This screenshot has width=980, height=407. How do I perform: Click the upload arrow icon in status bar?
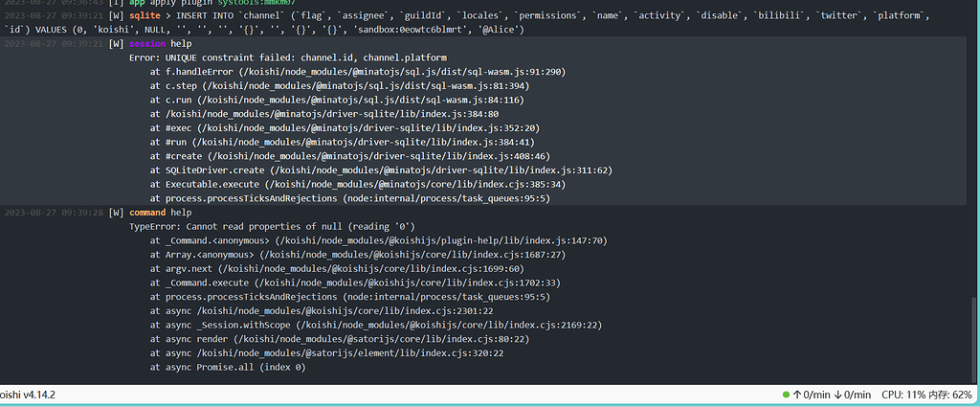pos(797,396)
